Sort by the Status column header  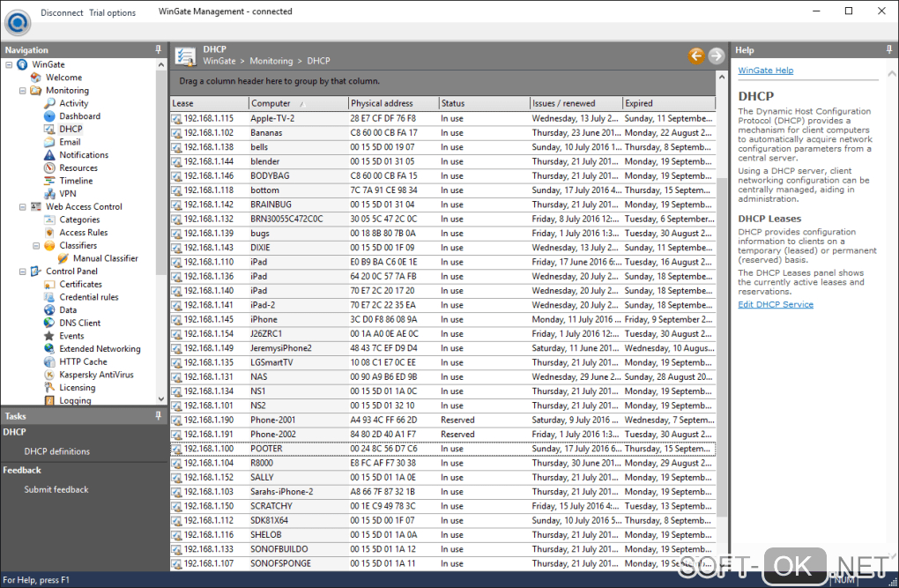coord(485,103)
